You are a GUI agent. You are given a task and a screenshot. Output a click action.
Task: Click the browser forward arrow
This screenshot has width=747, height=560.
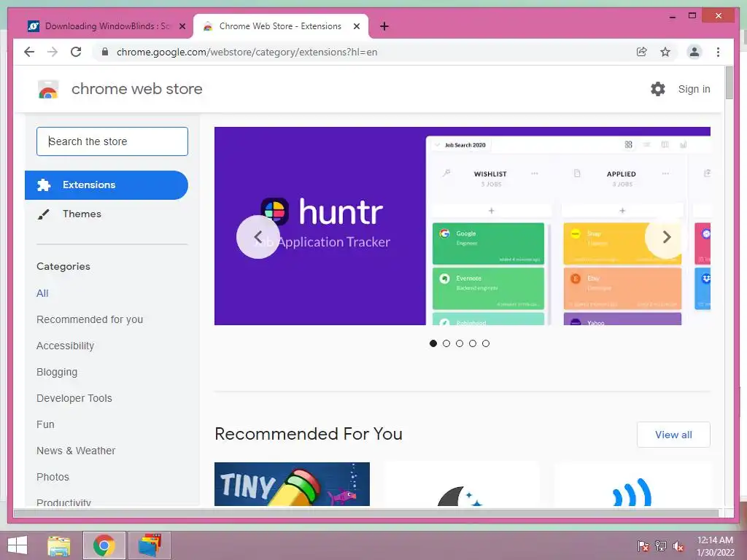coord(53,52)
